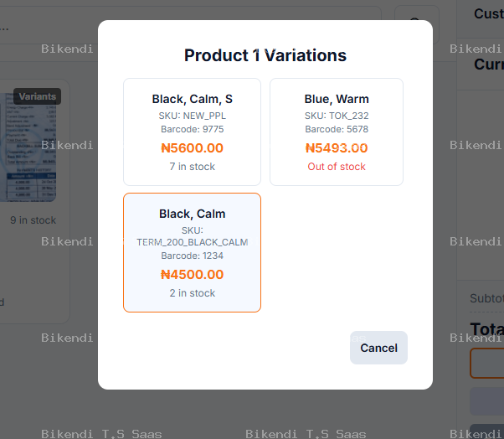Click SKU: NEW_PPL text
Image resolution: width=504 pixels, height=439 pixels.
pyautogui.click(x=192, y=116)
